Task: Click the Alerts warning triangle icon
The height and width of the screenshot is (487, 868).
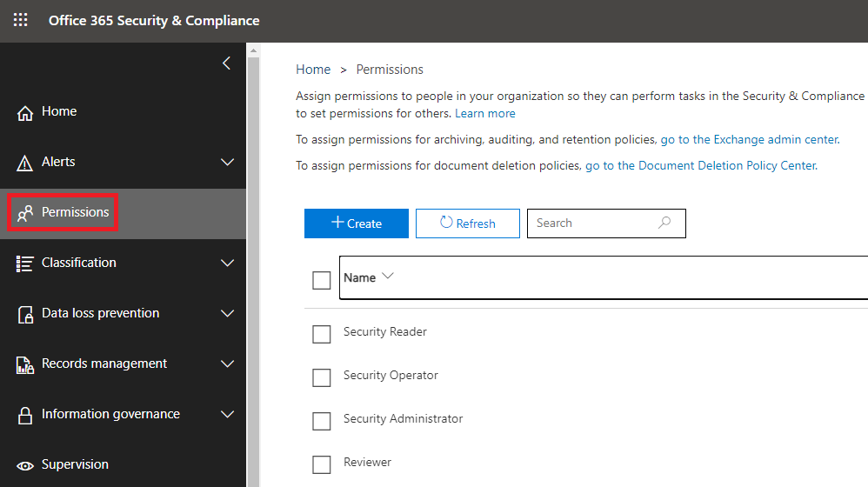Action: [25, 163]
